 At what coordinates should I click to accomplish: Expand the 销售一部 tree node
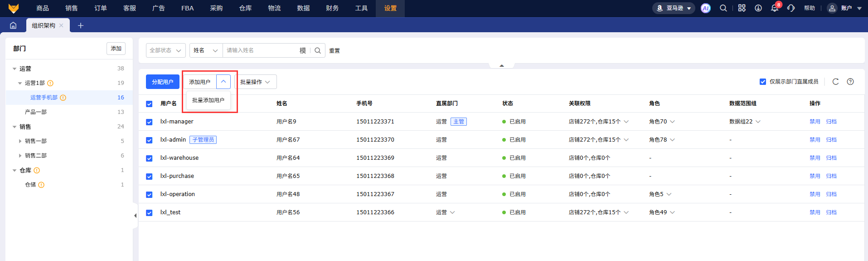(20, 141)
